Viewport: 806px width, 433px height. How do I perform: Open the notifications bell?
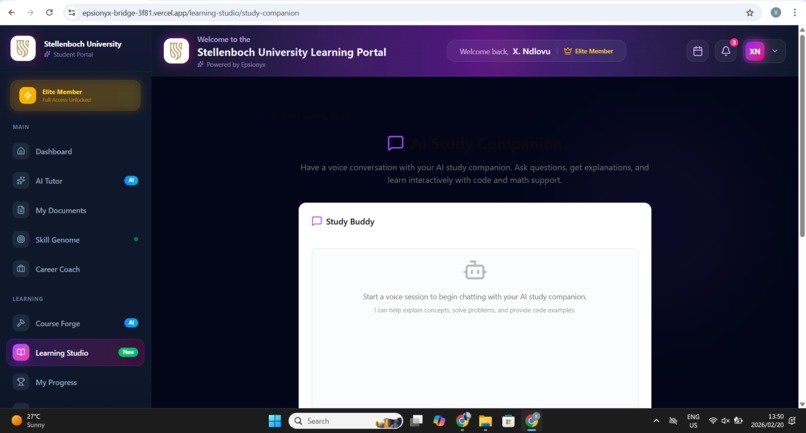[726, 51]
